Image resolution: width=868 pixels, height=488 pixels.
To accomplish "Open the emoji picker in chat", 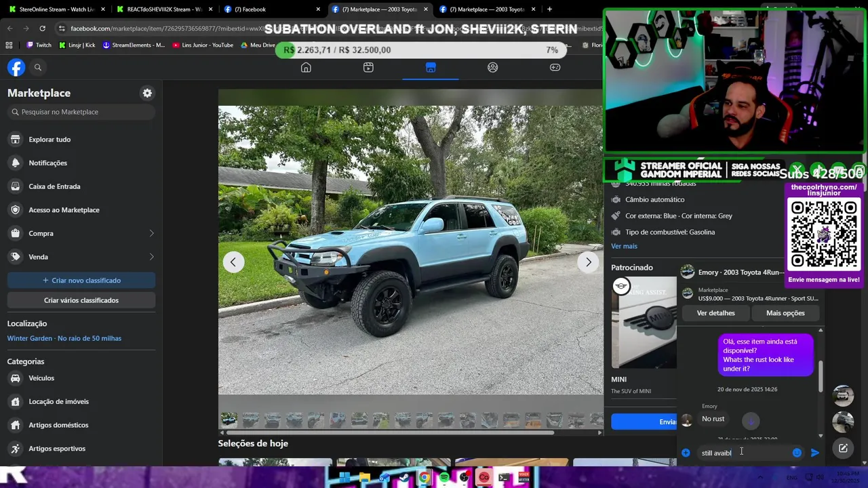I will click(x=797, y=453).
